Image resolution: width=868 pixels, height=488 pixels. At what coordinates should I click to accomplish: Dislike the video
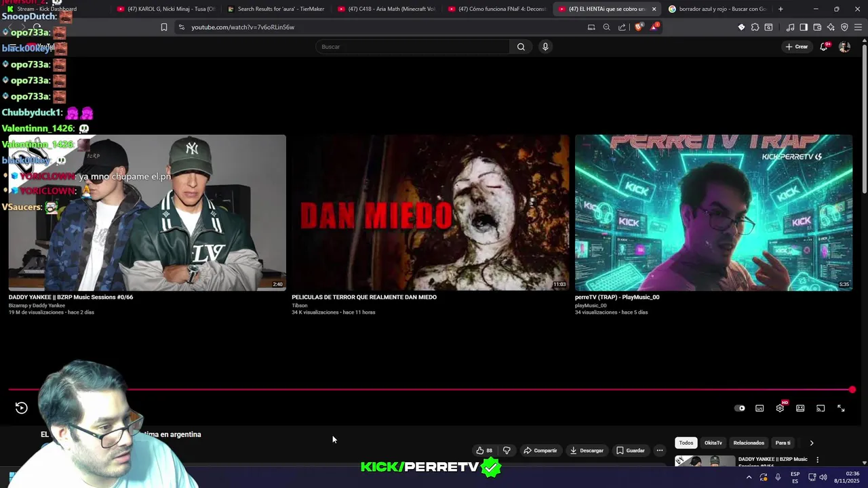(x=507, y=451)
